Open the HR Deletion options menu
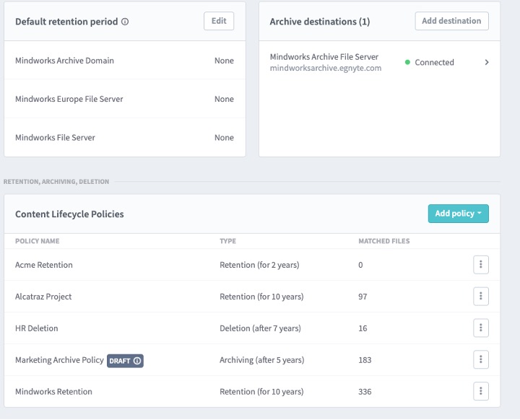The height and width of the screenshot is (420, 520). click(x=481, y=328)
